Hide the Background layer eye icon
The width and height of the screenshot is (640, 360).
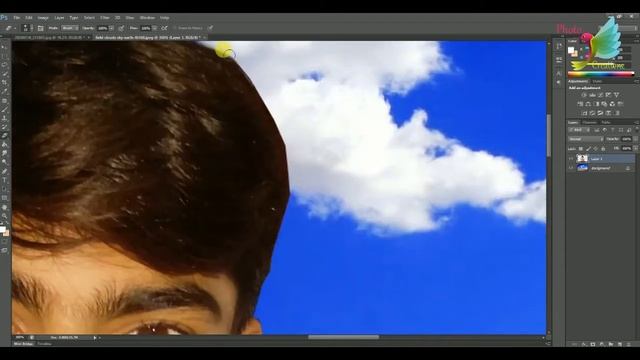point(571,168)
